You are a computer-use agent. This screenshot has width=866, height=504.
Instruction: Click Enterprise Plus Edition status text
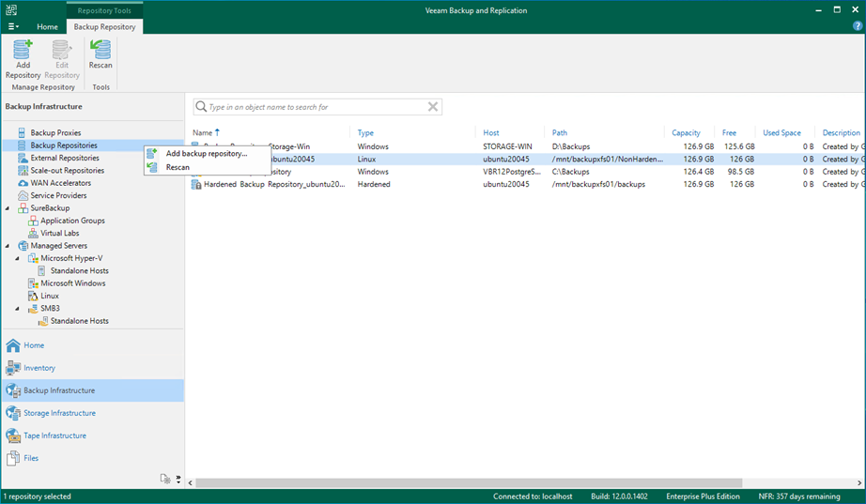703,496
